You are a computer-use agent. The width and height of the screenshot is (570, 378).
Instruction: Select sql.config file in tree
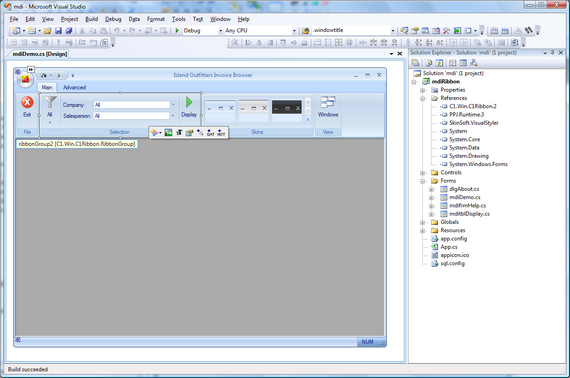pos(453,264)
